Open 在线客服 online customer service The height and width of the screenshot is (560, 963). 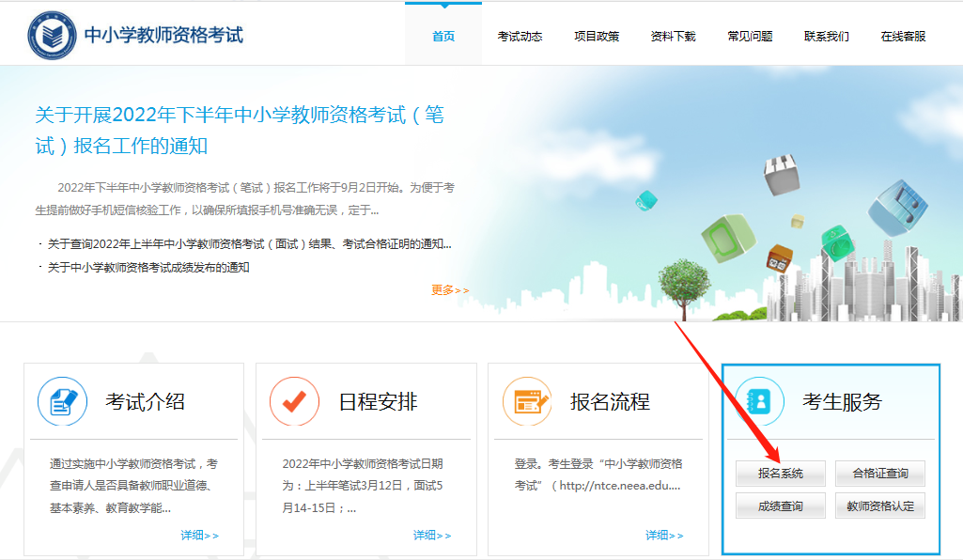tap(900, 33)
